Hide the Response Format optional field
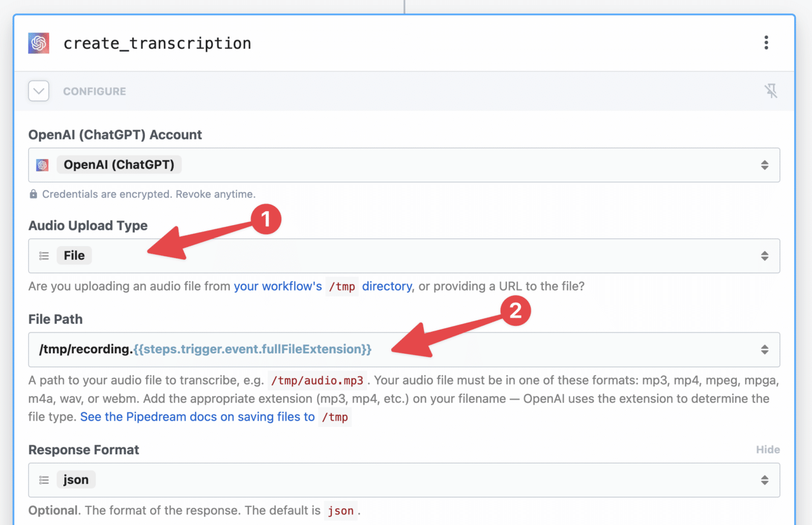Image resolution: width=812 pixels, height=525 pixels. (768, 450)
